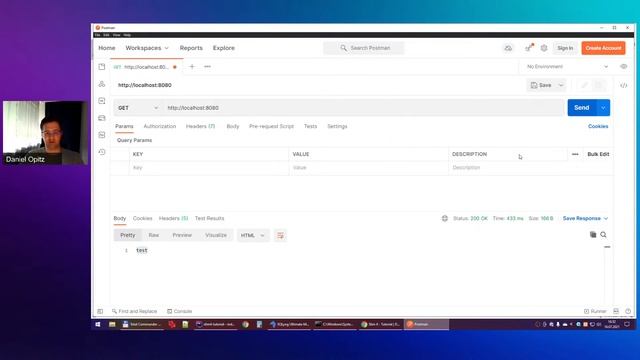Click the satellite capture requests icon

tap(529, 48)
